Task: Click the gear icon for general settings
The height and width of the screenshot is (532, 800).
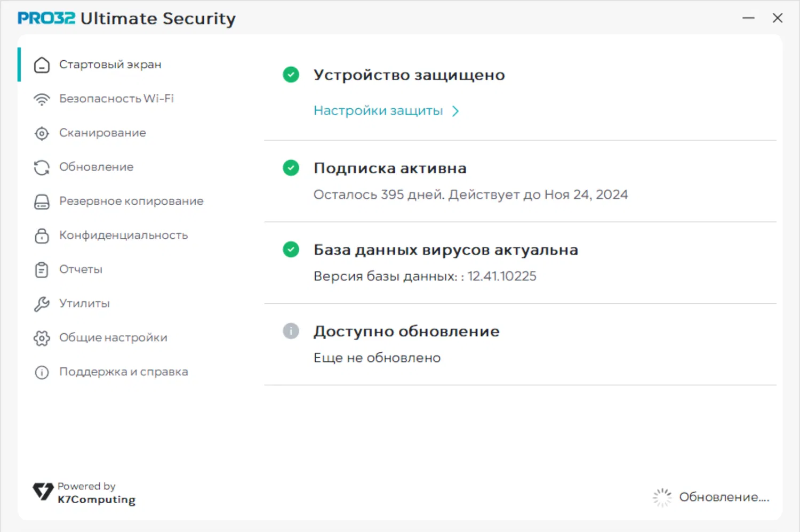Action: (x=42, y=338)
